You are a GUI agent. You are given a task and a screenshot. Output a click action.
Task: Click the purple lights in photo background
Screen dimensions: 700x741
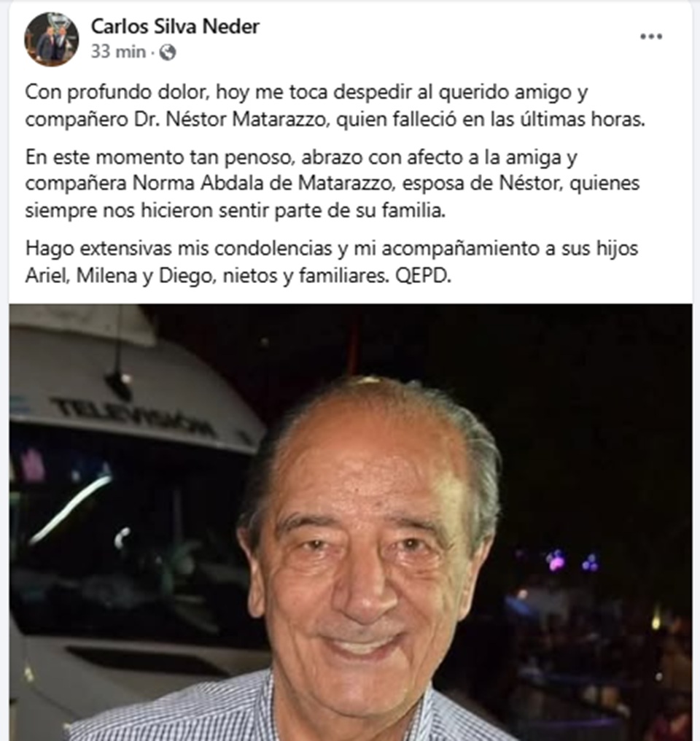coord(572,562)
